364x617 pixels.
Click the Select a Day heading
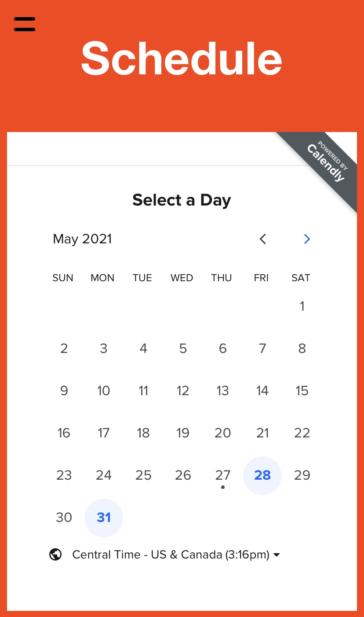pos(182,200)
